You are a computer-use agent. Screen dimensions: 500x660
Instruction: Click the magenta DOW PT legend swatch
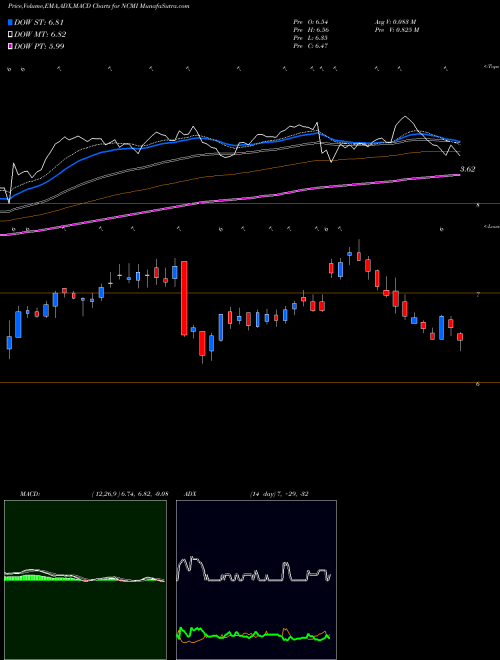coord(11,46)
